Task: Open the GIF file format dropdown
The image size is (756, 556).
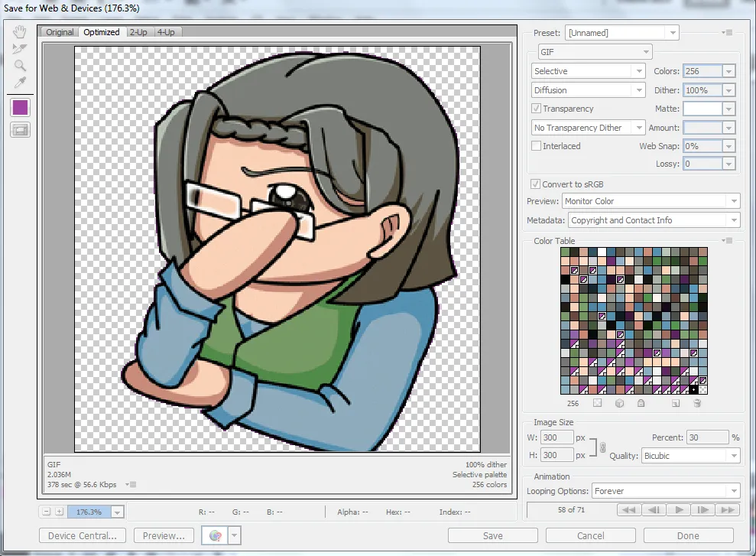Action: point(595,51)
